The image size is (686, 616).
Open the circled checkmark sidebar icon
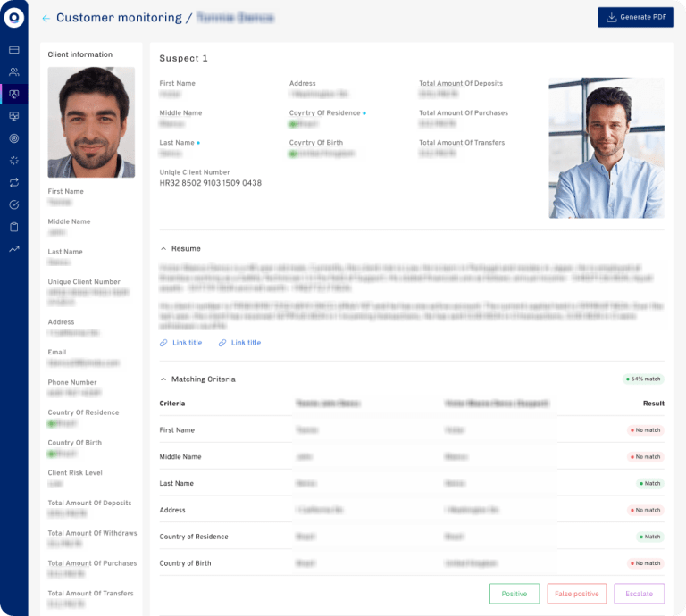point(14,204)
